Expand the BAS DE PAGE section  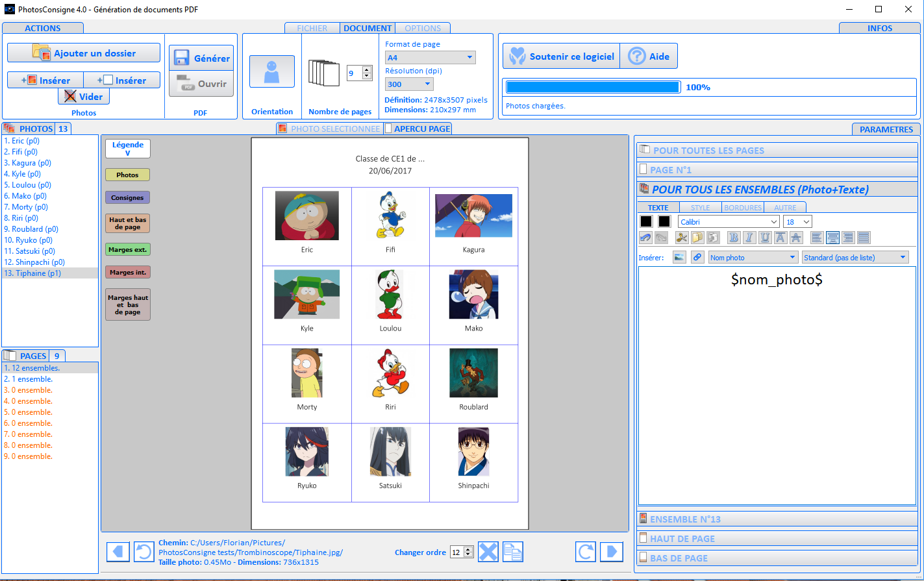777,558
